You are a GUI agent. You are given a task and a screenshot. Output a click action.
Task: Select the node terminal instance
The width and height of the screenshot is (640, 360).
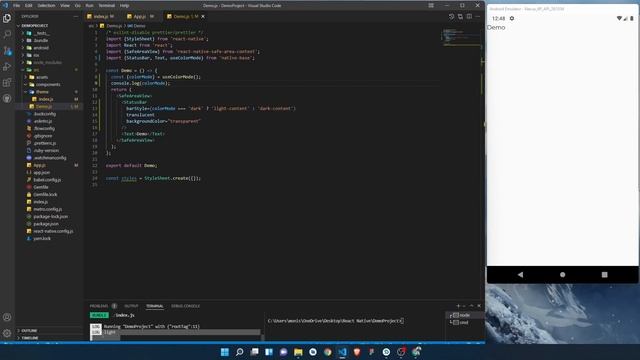(464, 315)
